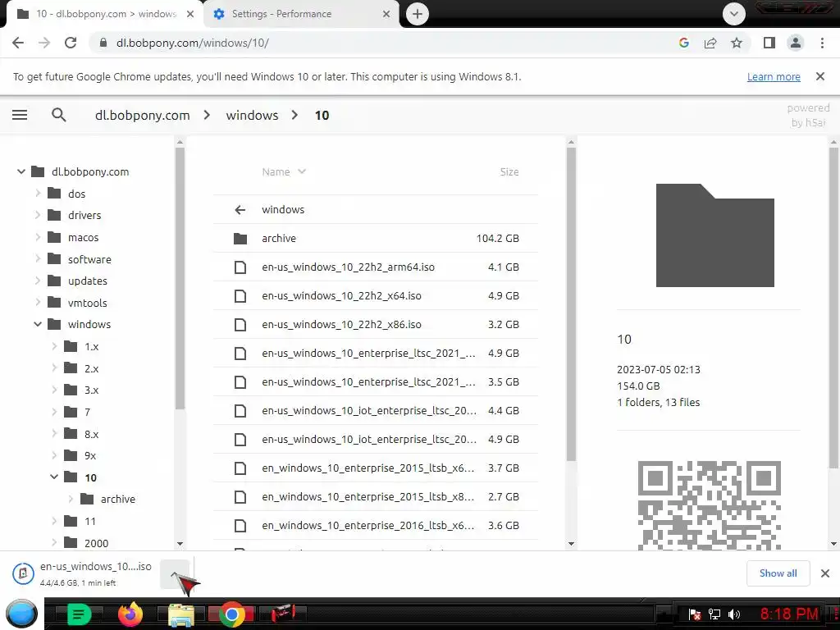The width and height of the screenshot is (840, 630).
Task: Open the tab search dropdown
Action: pos(734,14)
